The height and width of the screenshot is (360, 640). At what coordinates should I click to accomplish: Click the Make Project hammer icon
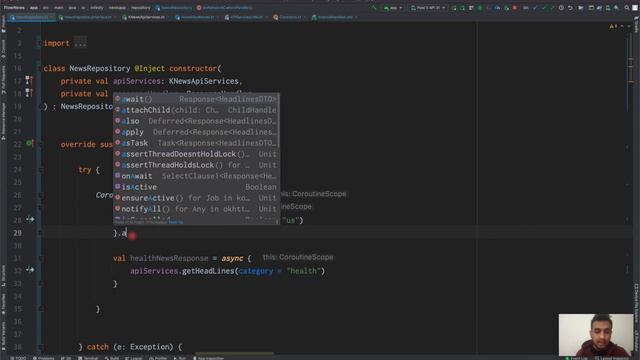(x=374, y=8)
